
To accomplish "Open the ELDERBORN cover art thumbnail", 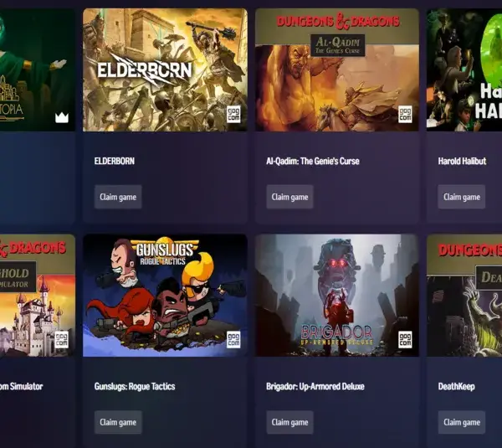I will tap(165, 70).
